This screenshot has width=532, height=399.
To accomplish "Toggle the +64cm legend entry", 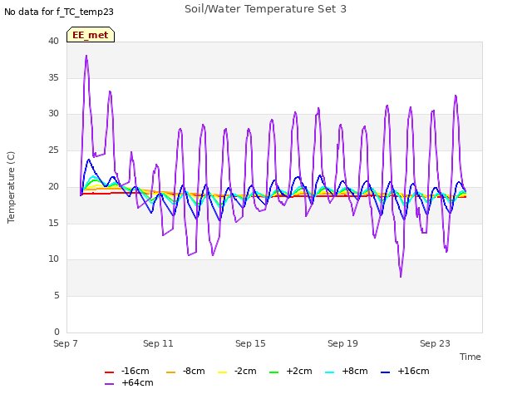I will (x=129, y=382).
